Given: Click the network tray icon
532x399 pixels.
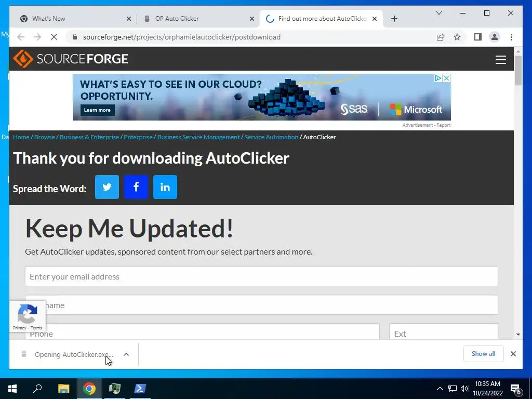Looking at the screenshot, I should coord(453,389).
